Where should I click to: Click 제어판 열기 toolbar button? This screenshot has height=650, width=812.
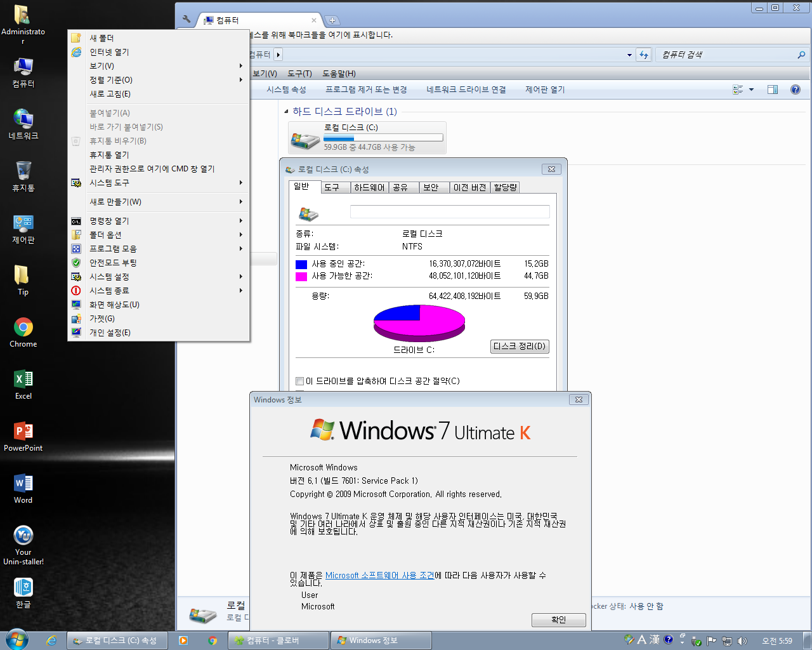pyautogui.click(x=545, y=90)
